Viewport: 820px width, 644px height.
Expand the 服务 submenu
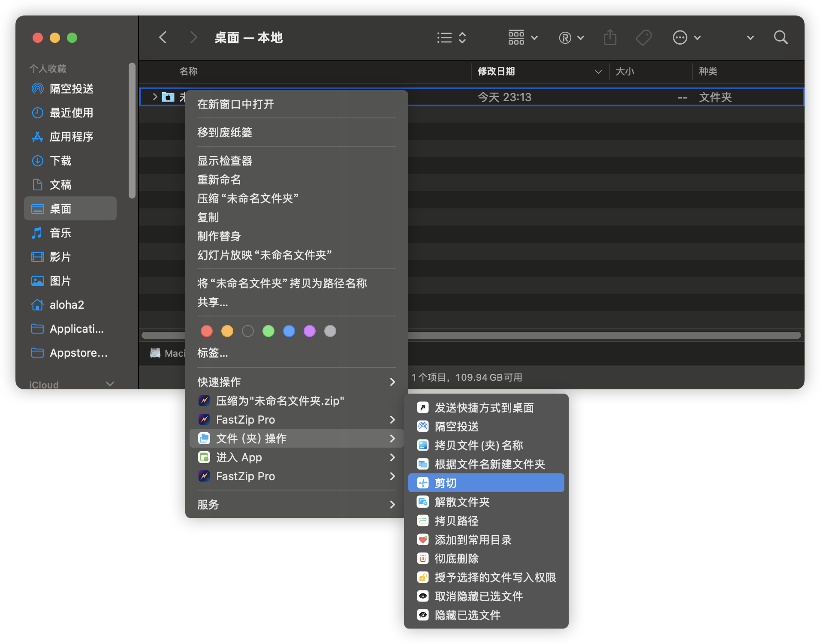tap(296, 505)
